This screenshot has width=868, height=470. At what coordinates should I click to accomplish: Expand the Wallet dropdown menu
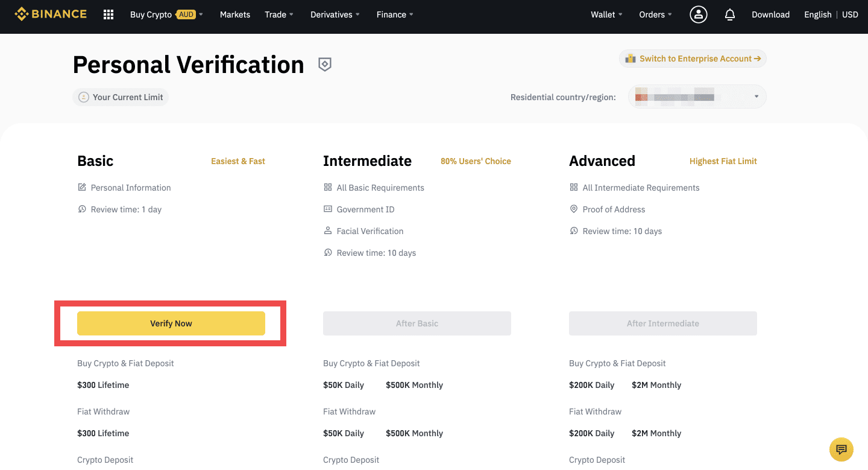[606, 14]
